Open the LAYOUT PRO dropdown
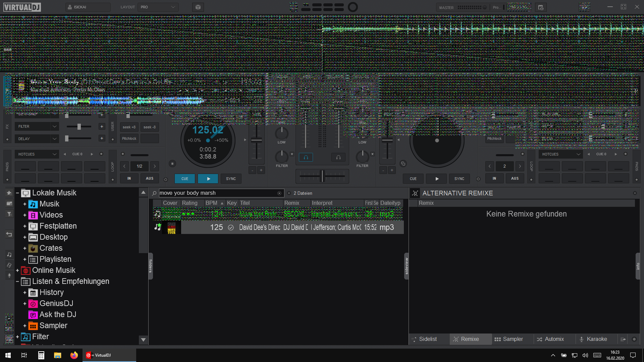 pos(158,7)
